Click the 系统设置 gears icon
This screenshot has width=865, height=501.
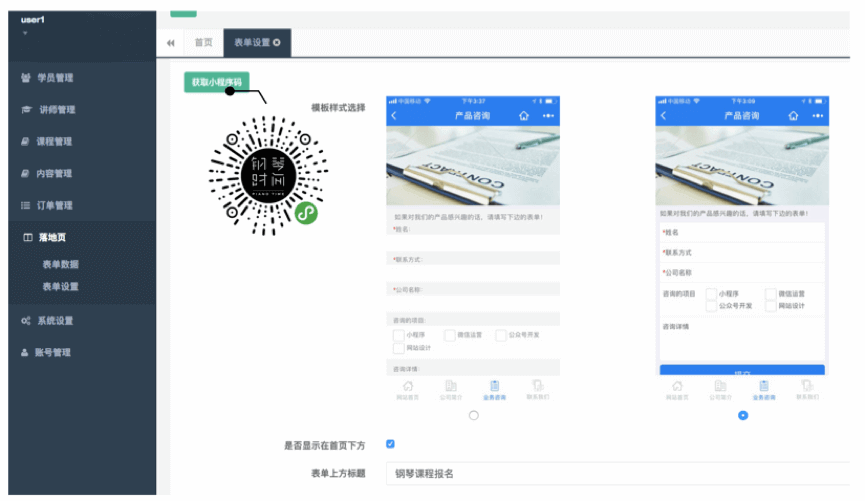(x=25, y=321)
